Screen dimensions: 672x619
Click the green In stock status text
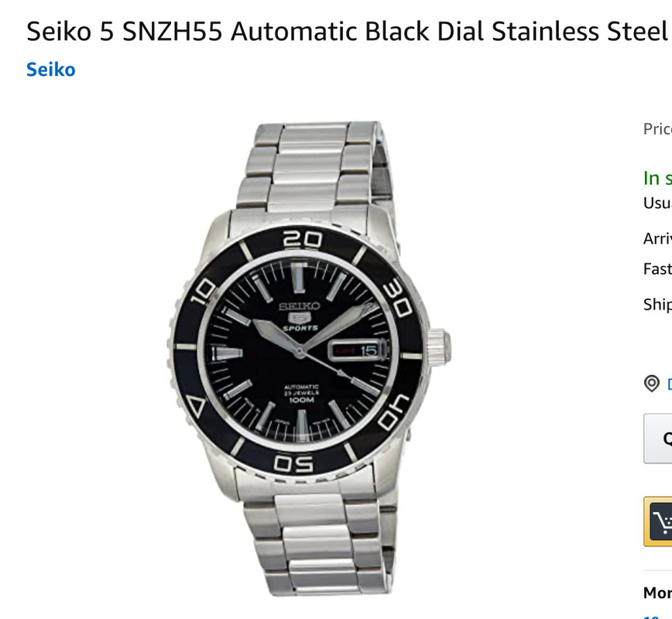(x=657, y=178)
